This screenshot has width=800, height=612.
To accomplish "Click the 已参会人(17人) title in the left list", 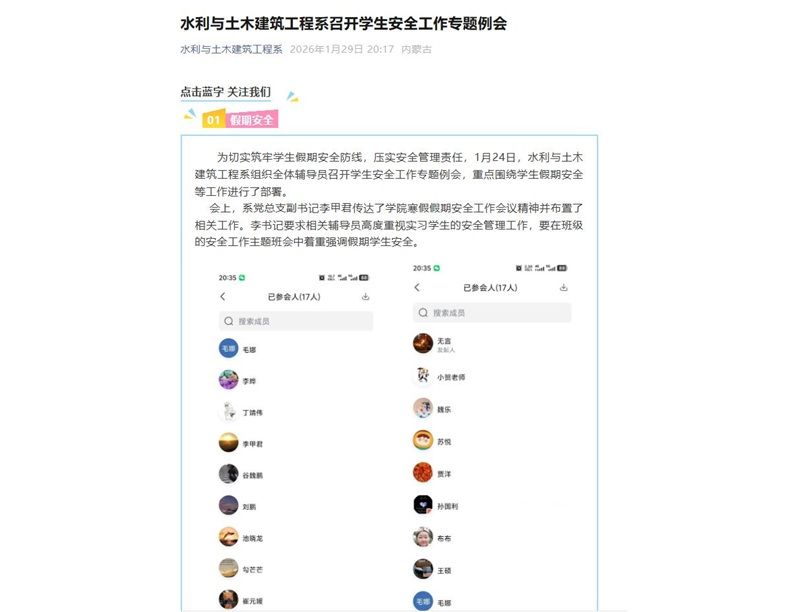I will (x=294, y=296).
